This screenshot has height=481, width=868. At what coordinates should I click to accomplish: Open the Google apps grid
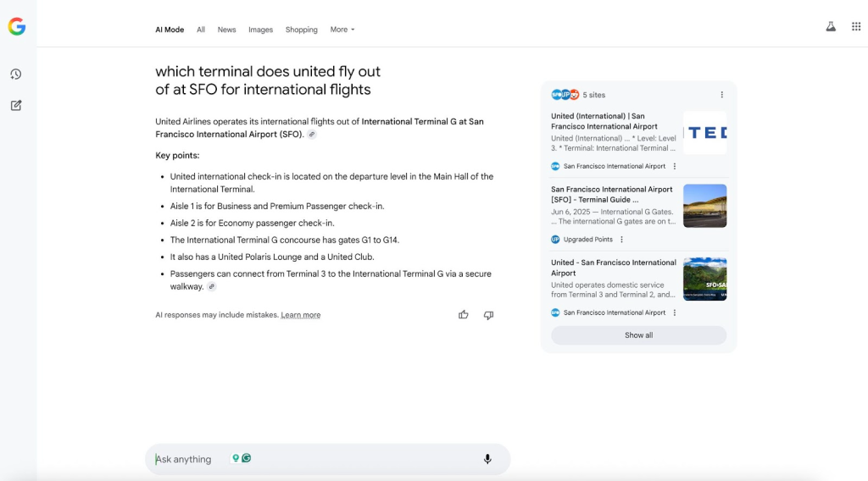pyautogui.click(x=856, y=27)
